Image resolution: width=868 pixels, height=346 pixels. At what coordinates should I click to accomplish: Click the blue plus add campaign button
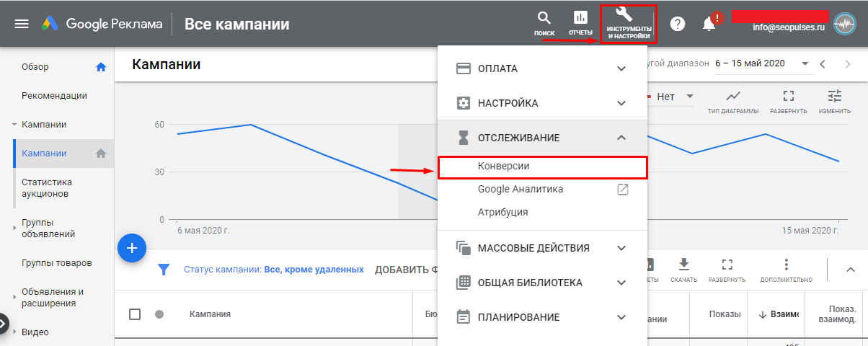tap(132, 247)
